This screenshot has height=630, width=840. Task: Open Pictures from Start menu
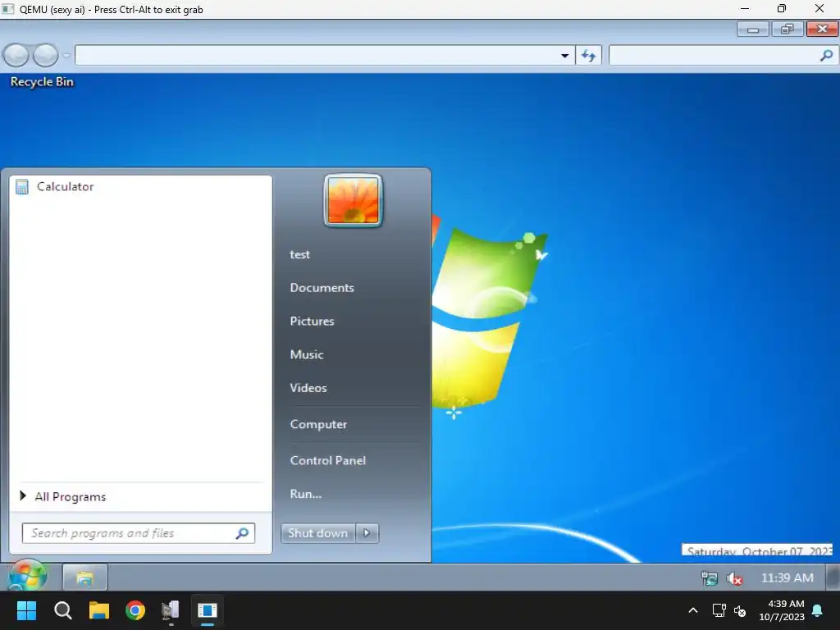point(313,321)
